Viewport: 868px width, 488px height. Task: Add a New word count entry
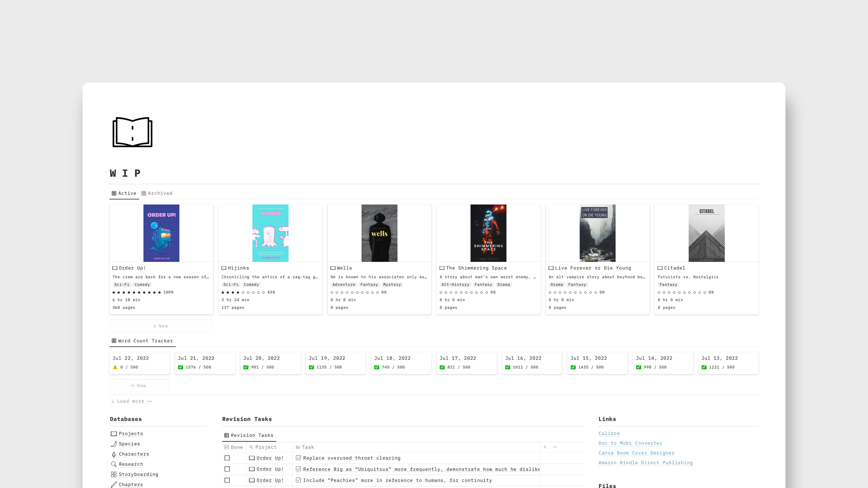[139, 385]
